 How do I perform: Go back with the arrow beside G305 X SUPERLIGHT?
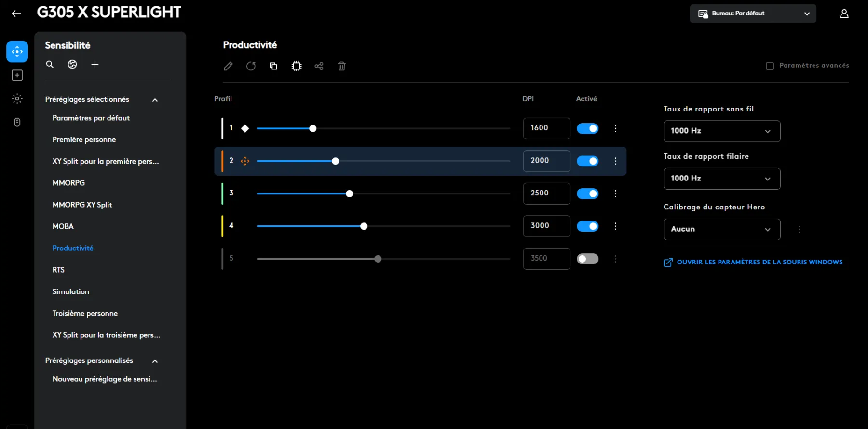(16, 14)
